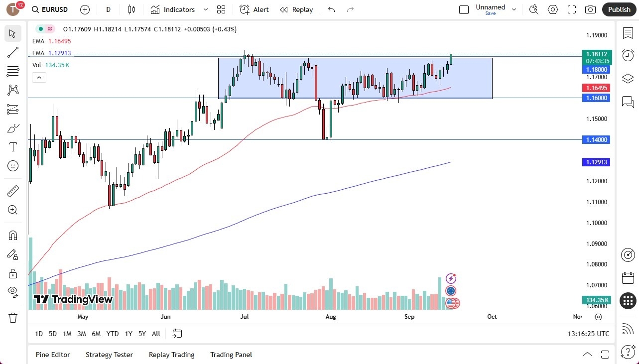
Task: Expand the Unnamed layout dropdown
Action: [513, 8]
